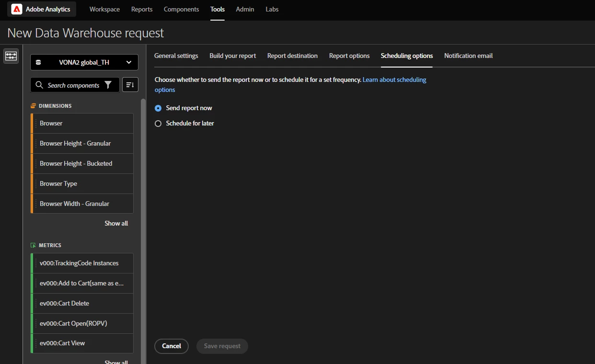The image size is (595, 364).
Task: Grab the drag handle of ev000:Cart Delete
Action: pos(35,303)
